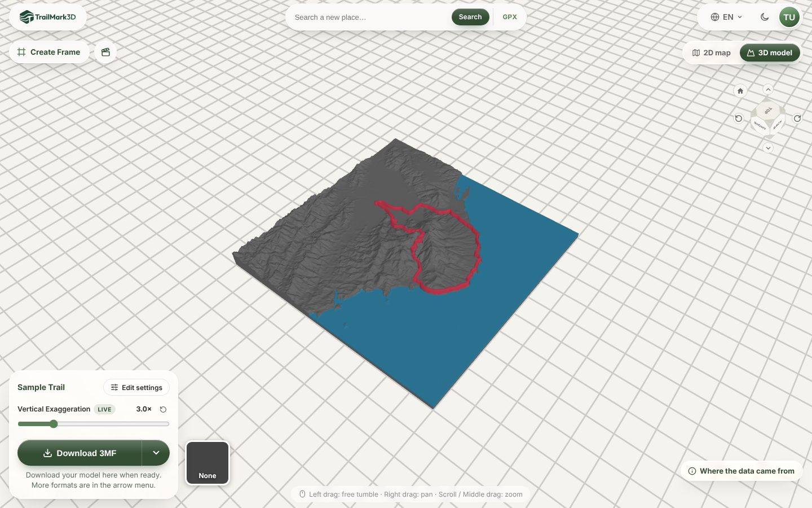This screenshot has width=812, height=508.
Task: Upload a track with the GPX button
Action: (x=510, y=17)
